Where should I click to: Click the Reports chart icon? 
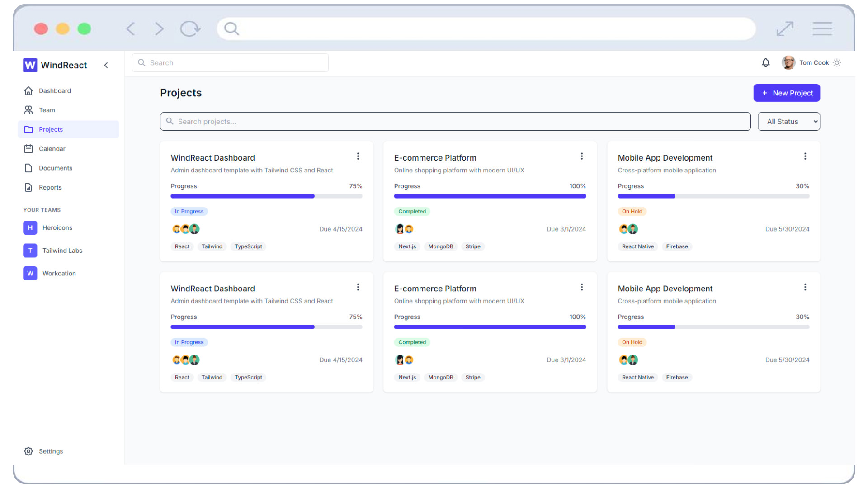click(x=28, y=187)
